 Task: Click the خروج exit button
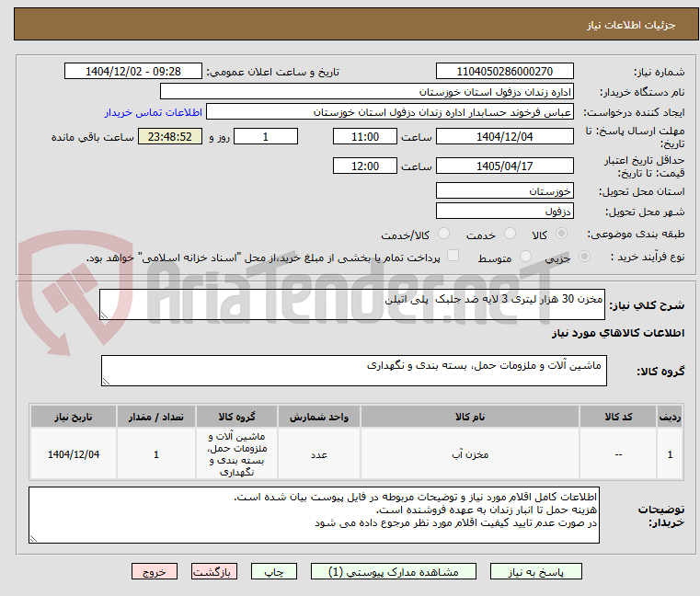pyautogui.click(x=154, y=571)
